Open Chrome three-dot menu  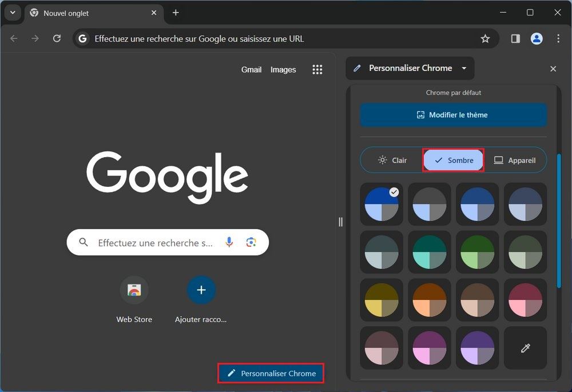[558, 38]
